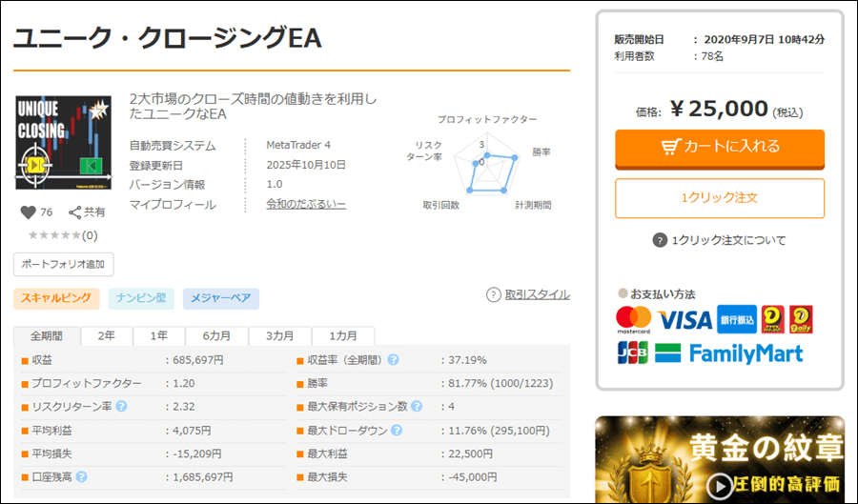Screen dimensions: 858x504
Task: Click the help icon beside 収益率（全期間）
Action: point(393,360)
